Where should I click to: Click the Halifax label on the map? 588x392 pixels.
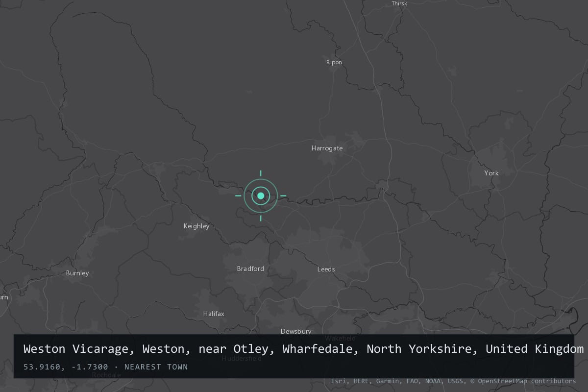tap(214, 314)
